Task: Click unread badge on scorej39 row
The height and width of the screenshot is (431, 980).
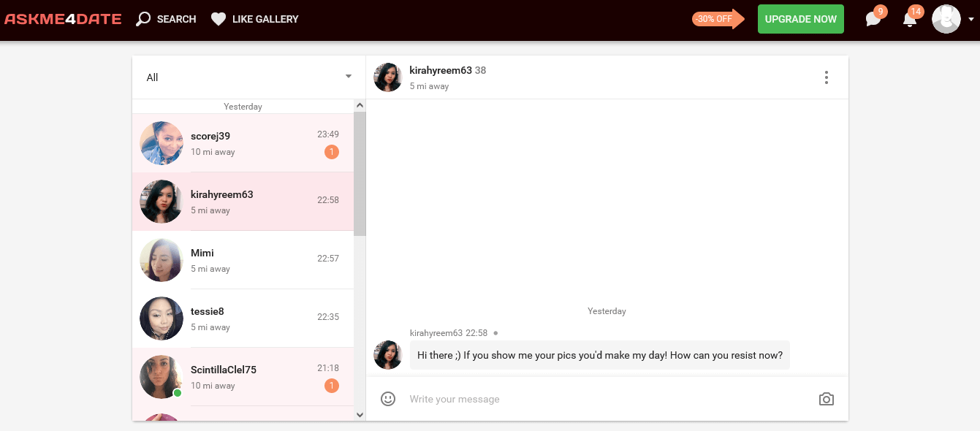Action: pyautogui.click(x=332, y=152)
